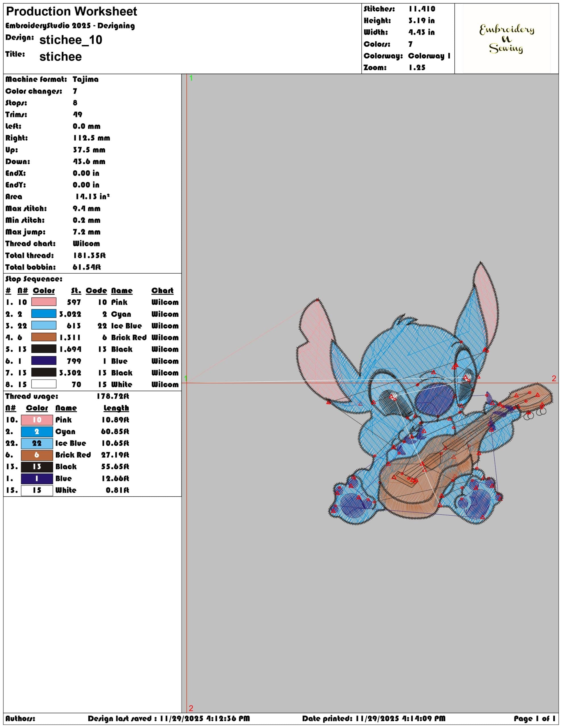This screenshot has height=728, width=562.
Task: Select the Height value 3.19 in
Action: tap(421, 21)
